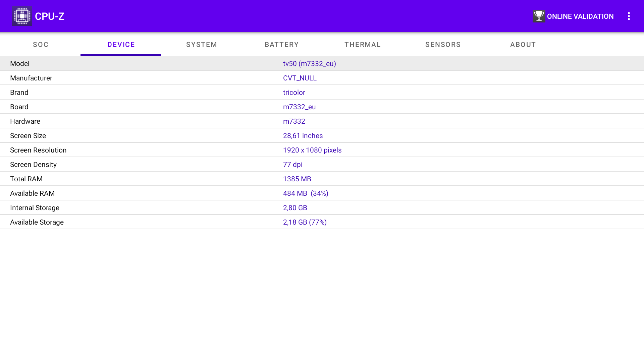This screenshot has width=644, height=362.
Task: Click tricolor brand value
Action: (294, 93)
